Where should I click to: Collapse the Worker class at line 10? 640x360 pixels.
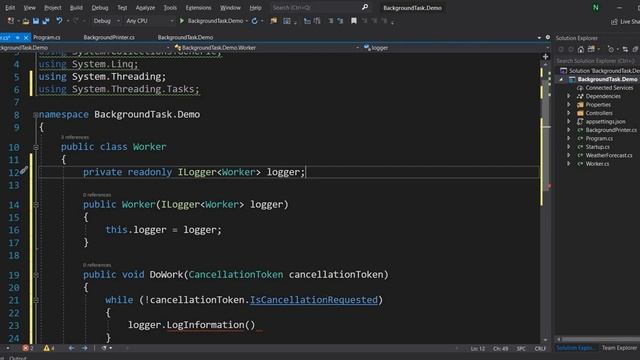(36, 147)
